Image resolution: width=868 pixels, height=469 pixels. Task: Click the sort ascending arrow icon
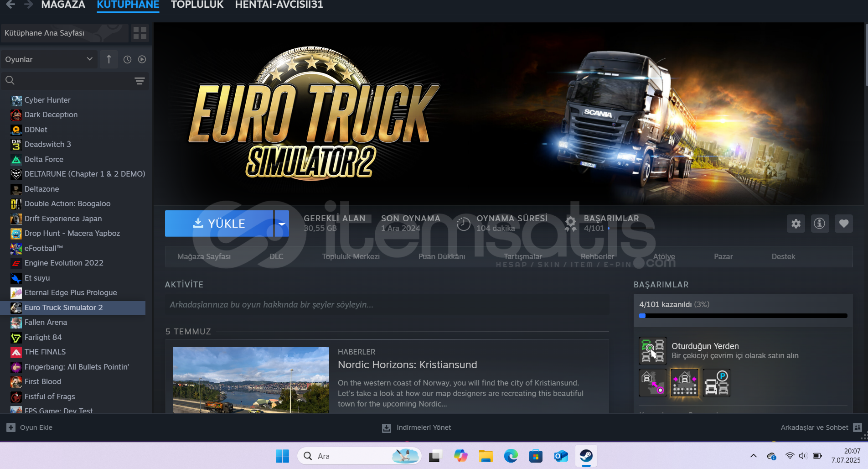tap(108, 59)
